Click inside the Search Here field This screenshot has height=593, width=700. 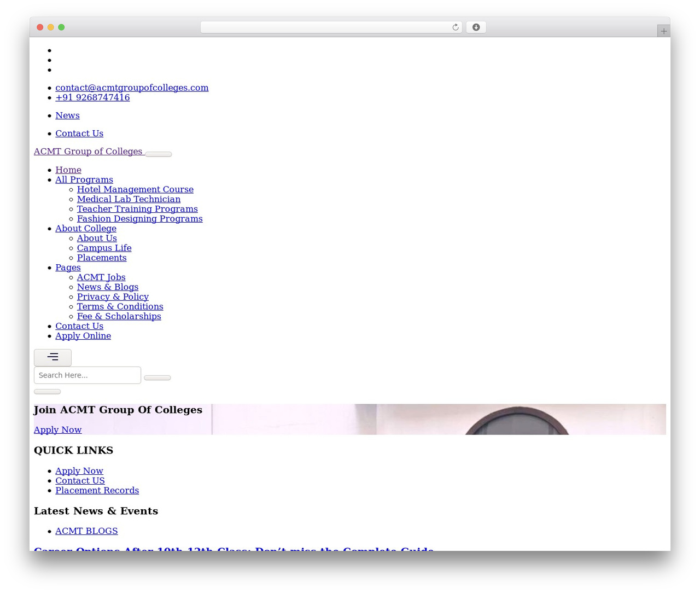coord(87,375)
